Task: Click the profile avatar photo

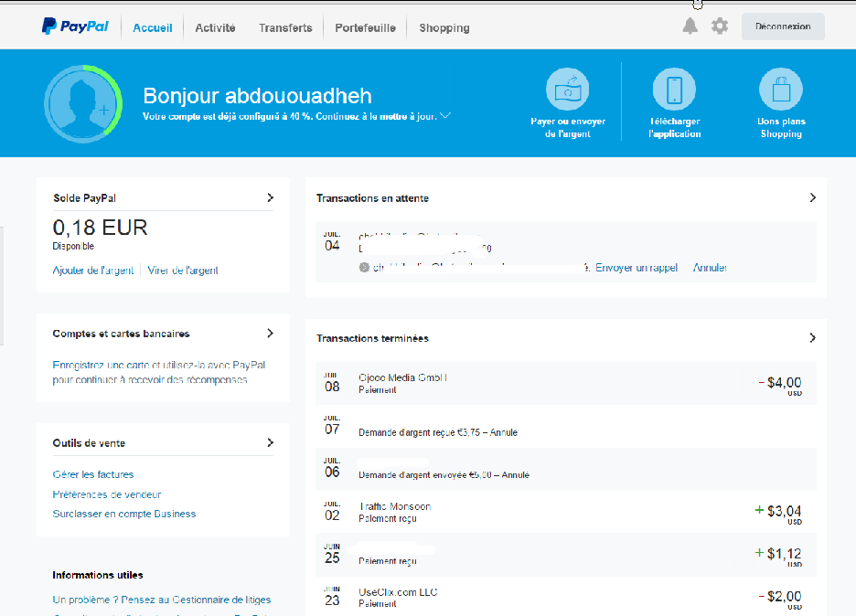Action: pos(83,103)
